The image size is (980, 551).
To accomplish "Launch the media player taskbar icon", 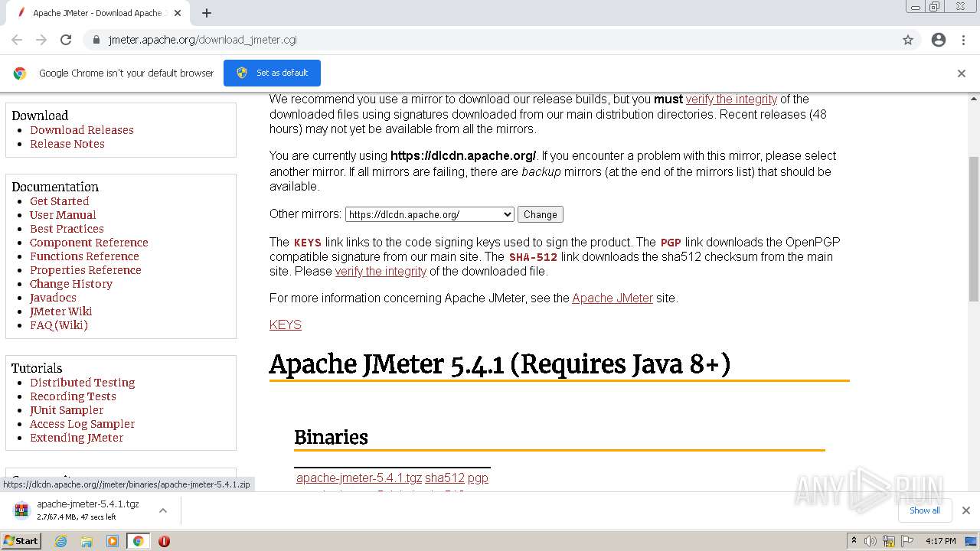I will (x=113, y=541).
